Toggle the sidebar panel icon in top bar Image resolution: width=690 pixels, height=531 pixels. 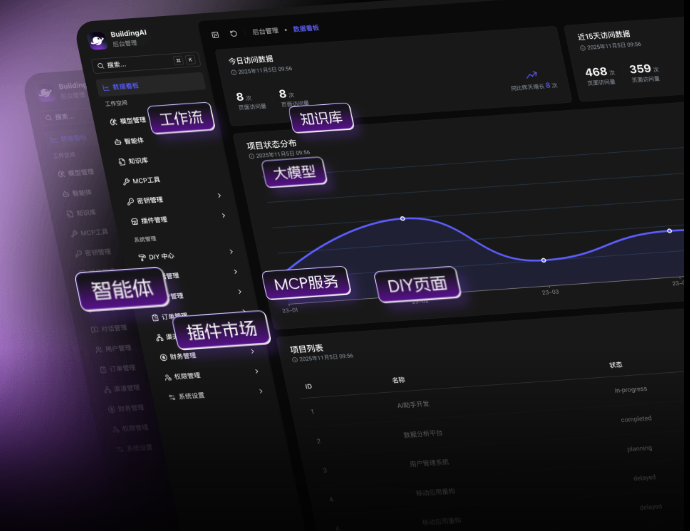tap(215, 34)
